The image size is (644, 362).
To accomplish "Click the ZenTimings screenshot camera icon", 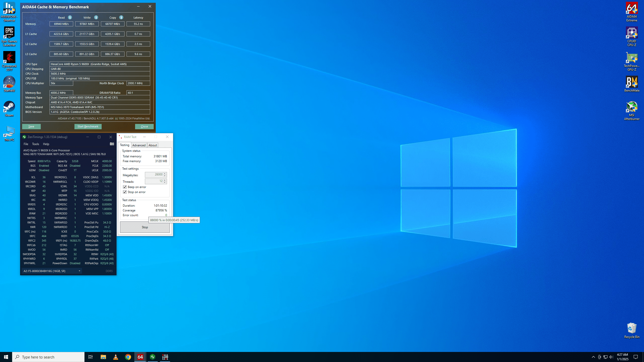I will click(112, 144).
